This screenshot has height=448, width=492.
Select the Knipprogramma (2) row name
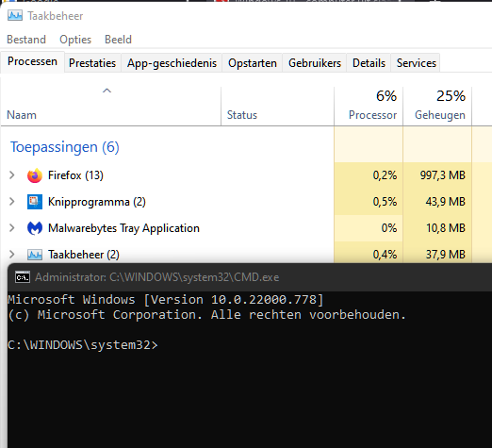coord(97,202)
